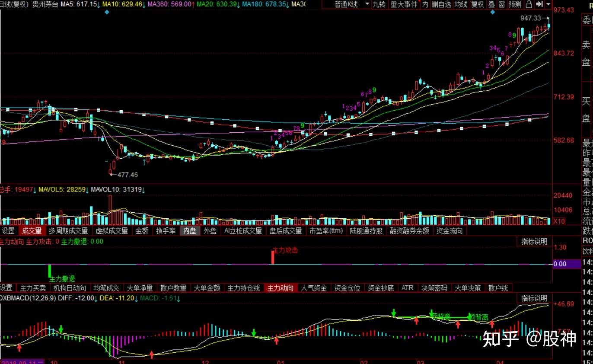Image resolution: width=593 pixels, height=364 pixels.
Task: Click the 内 toolbar button
Action: click(x=425, y=4)
